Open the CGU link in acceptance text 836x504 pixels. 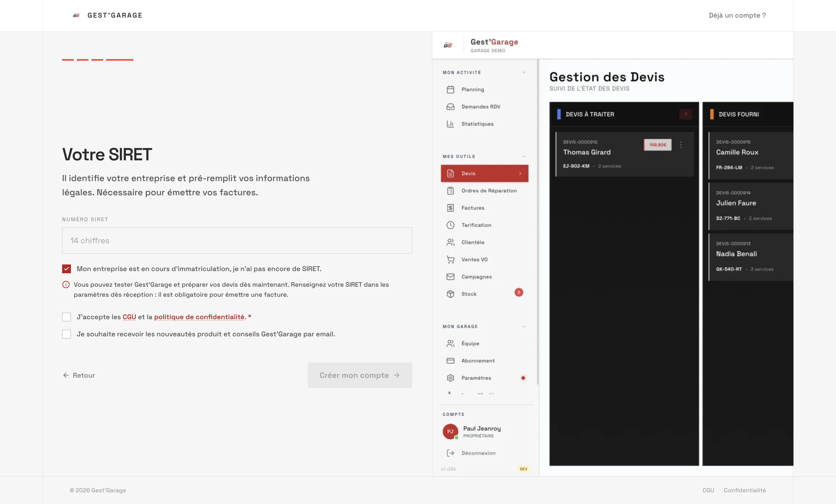[x=129, y=317]
